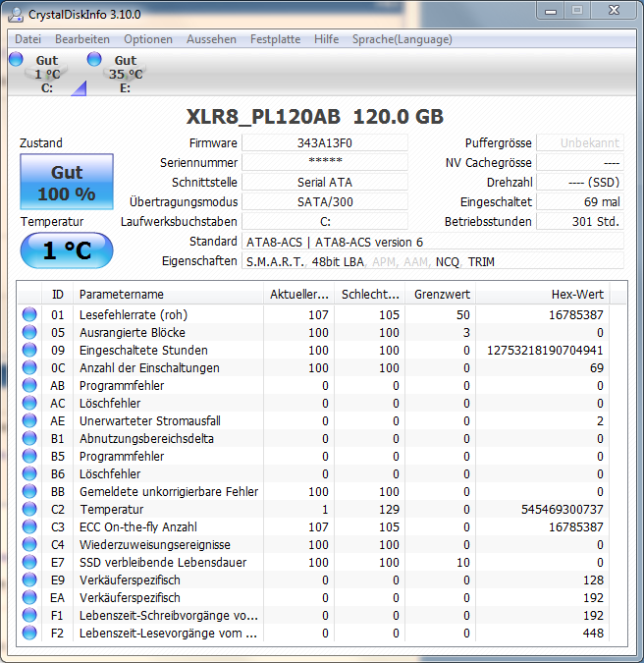Click the 1 °C temperature button
The height and width of the screenshot is (663, 644).
coord(67,250)
